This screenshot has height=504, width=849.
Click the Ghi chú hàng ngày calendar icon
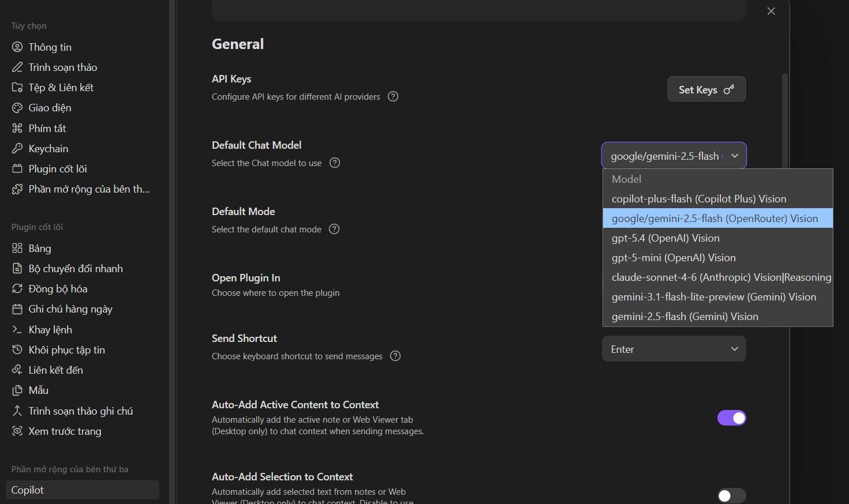pyautogui.click(x=17, y=309)
